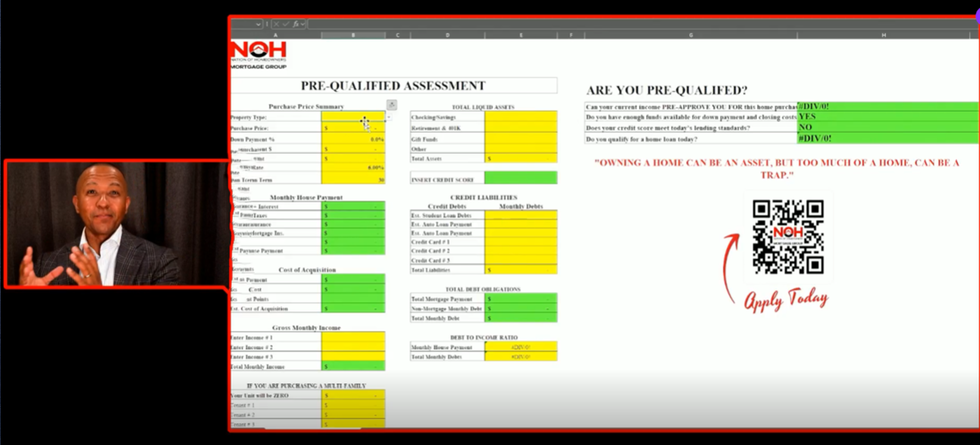Viewport: 980px width, 445px height.
Task: Select the yellow Property Type input cell
Action: click(x=353, y=117)
